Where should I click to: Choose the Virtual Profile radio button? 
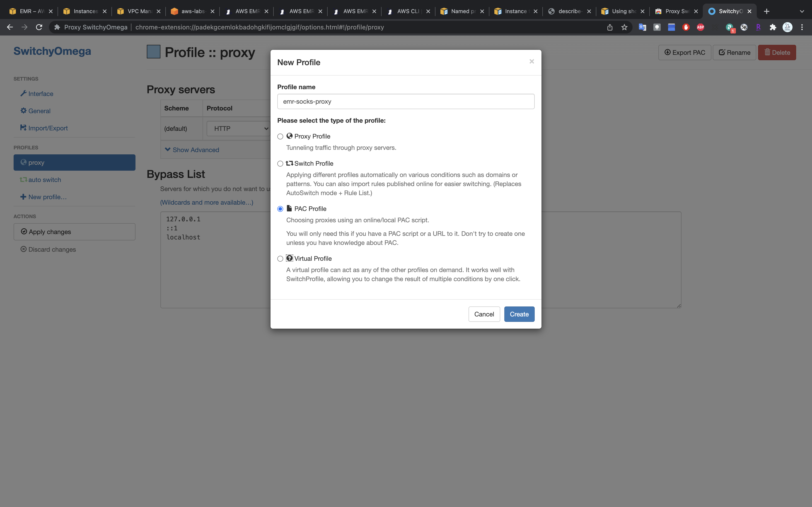[x=280, y=258]
